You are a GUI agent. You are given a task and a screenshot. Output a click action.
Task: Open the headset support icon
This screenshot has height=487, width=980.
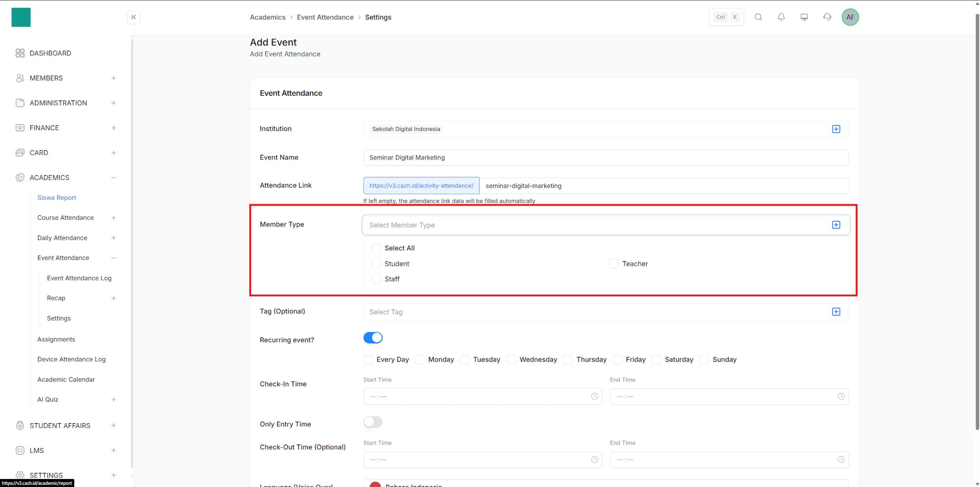(x=827, y=17)
